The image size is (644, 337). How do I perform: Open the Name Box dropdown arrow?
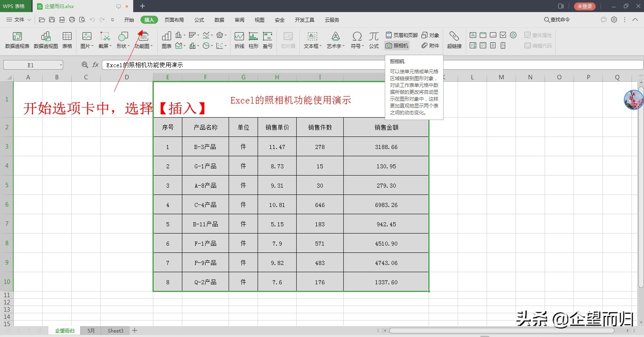coord(61,65)
